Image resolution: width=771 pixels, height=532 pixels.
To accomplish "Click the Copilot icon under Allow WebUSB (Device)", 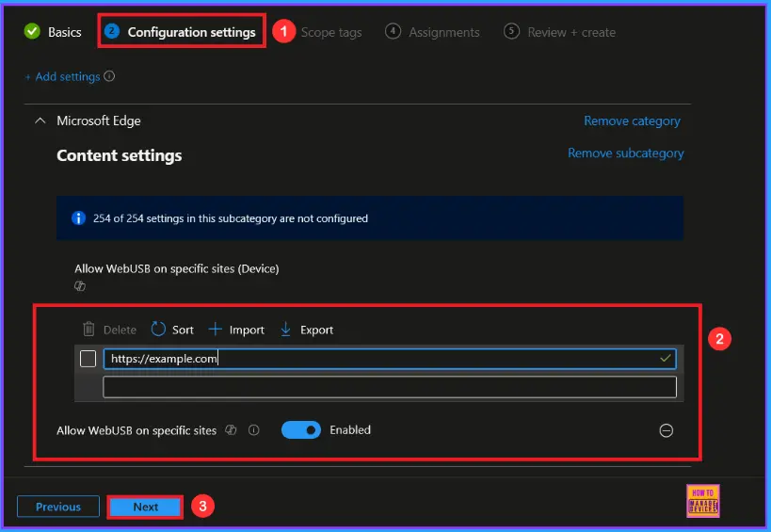I will pos(80,285).
